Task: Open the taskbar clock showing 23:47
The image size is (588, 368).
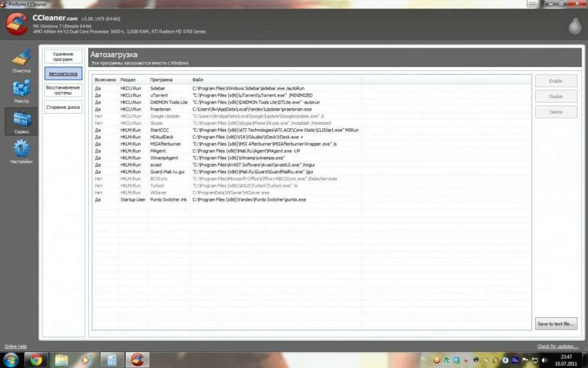Action: [566, 360]
